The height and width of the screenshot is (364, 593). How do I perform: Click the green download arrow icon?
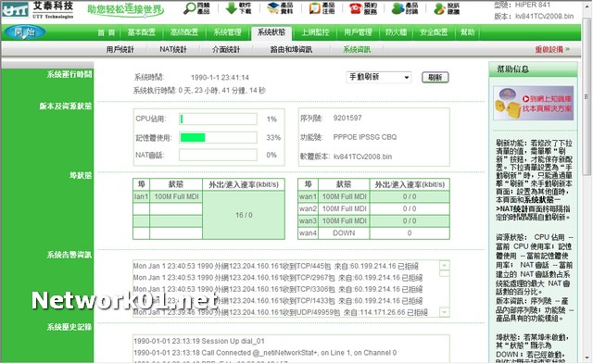pos(231,8)
